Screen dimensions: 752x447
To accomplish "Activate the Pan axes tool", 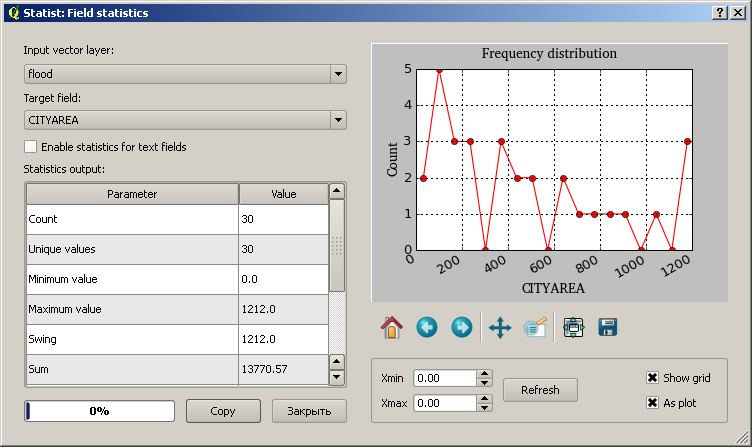I will [500, 328].
